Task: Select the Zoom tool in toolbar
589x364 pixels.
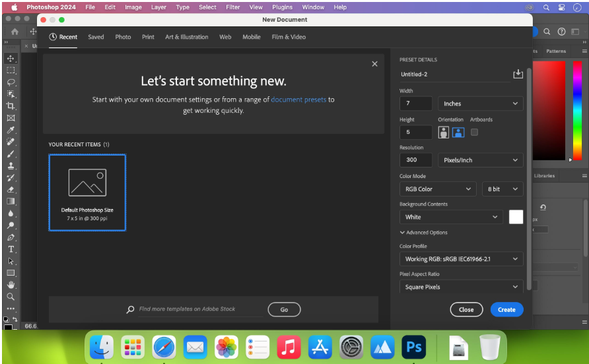Action: pos(11,297)
